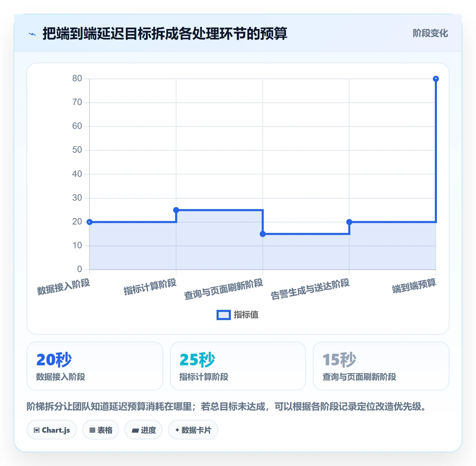
Task: Click the 查询与页面刷新阶段 x-axis label
Action: 224,289
